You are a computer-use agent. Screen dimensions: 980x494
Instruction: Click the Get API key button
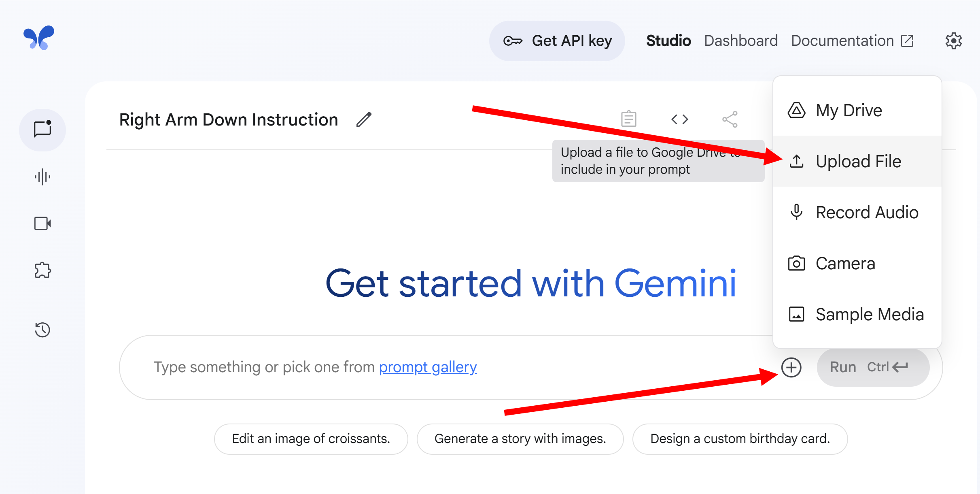pyautogui.click(x=557, y=41)
